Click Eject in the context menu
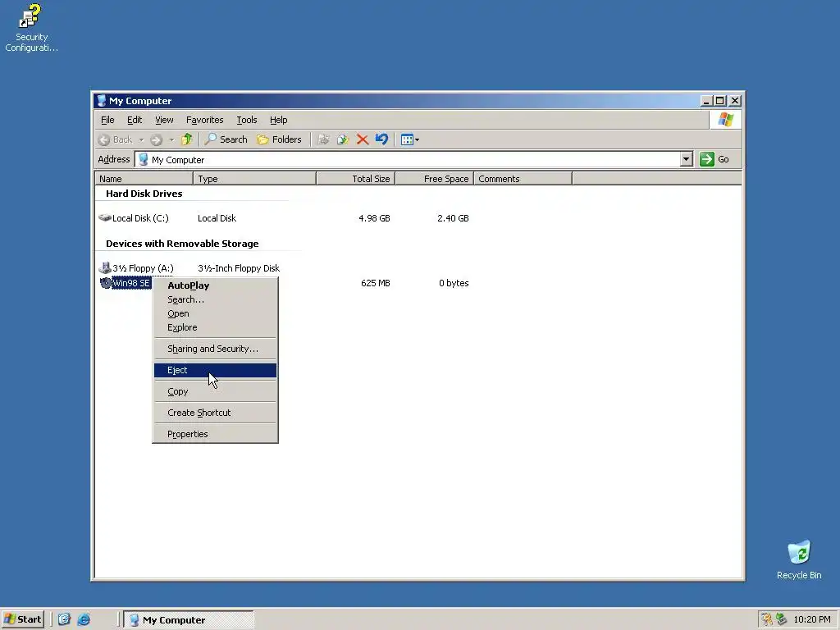The height and width of the screenshot is (630, 840). pos(216,370)
